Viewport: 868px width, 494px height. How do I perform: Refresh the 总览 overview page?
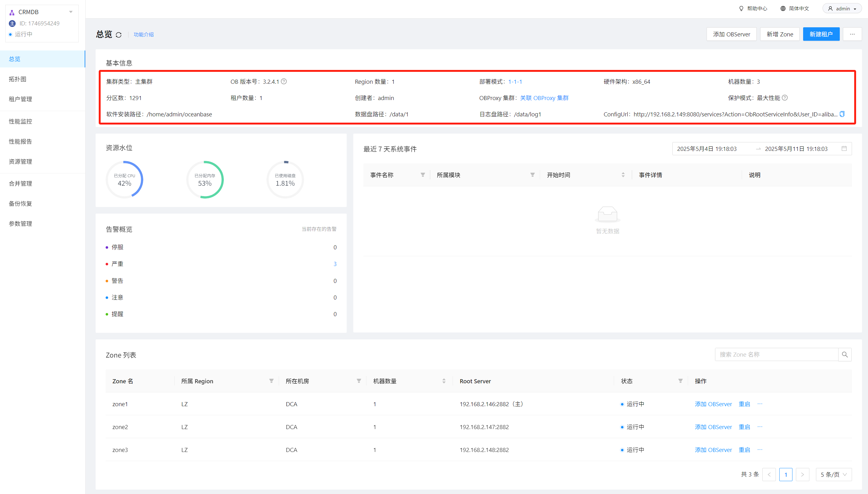click(119, 35)
